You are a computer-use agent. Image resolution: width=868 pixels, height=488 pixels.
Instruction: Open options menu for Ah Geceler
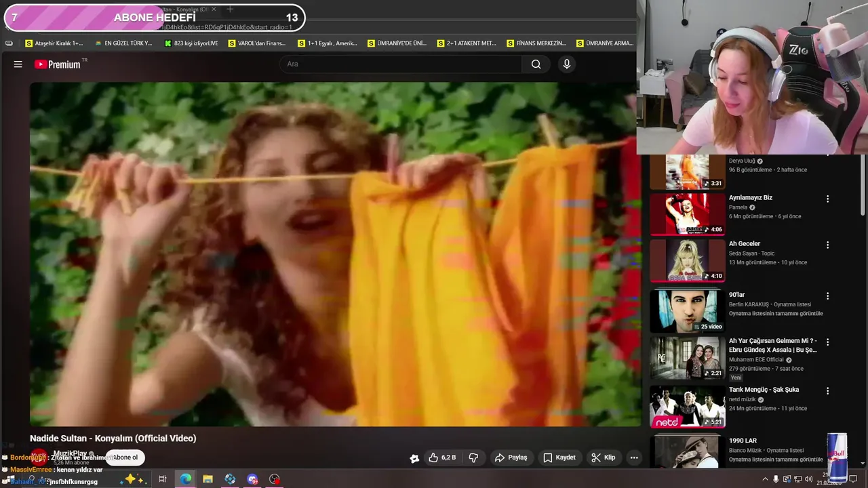(827, 245)
